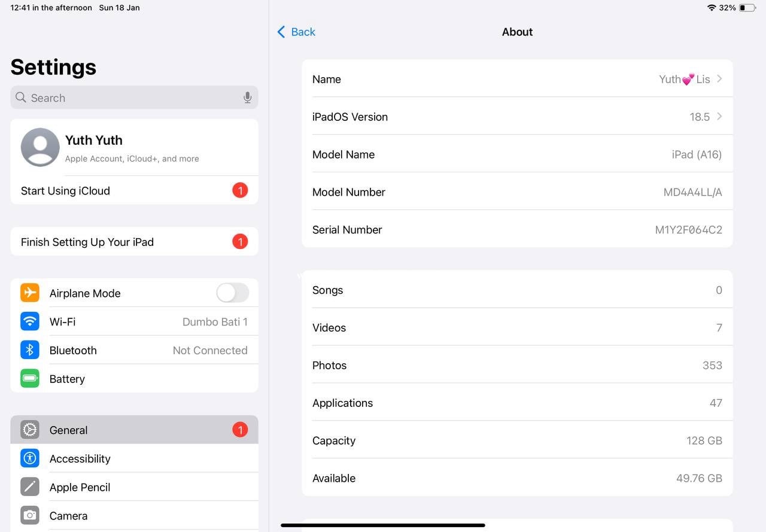Select the Yuth Yuth Apple Account profile
The height and width of the screenshot is (532, 766).
click(134, 147)
